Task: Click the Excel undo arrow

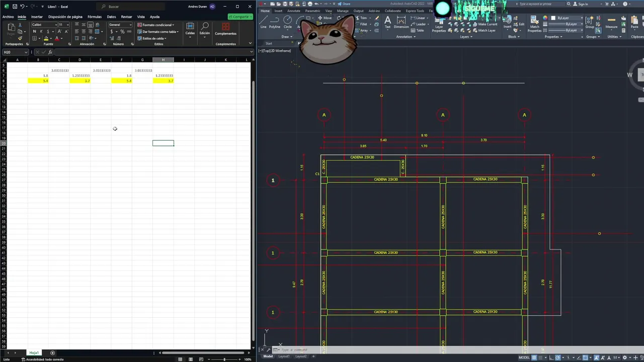Action: pyautogui.click(x=22, y=7)
